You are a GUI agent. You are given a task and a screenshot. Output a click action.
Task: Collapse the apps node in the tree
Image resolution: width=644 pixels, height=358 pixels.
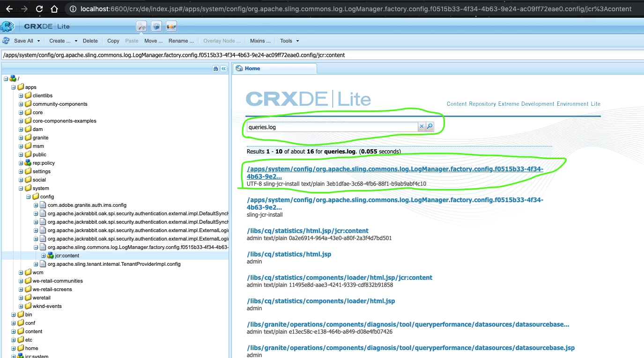[x=14, y=87]
